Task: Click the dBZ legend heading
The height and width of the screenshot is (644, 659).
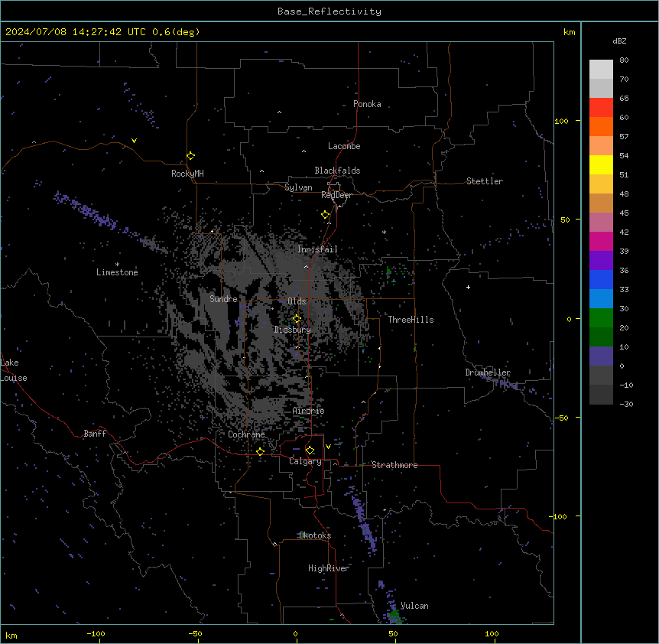Action: point(619,41)
